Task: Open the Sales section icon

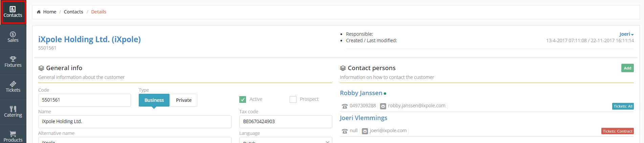Action: (x=13, y=34)
